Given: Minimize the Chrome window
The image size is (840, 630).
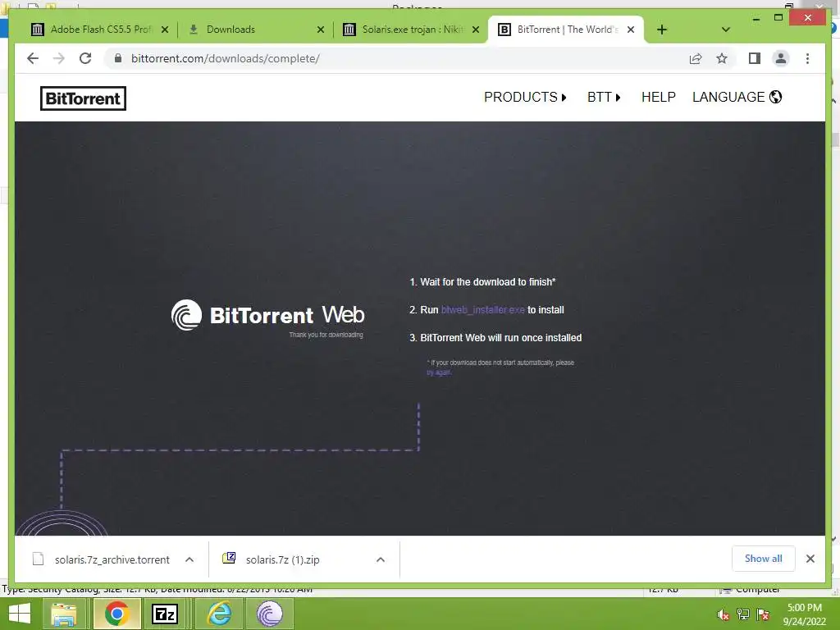Looking at the screenshot, I should coord(756,18).
